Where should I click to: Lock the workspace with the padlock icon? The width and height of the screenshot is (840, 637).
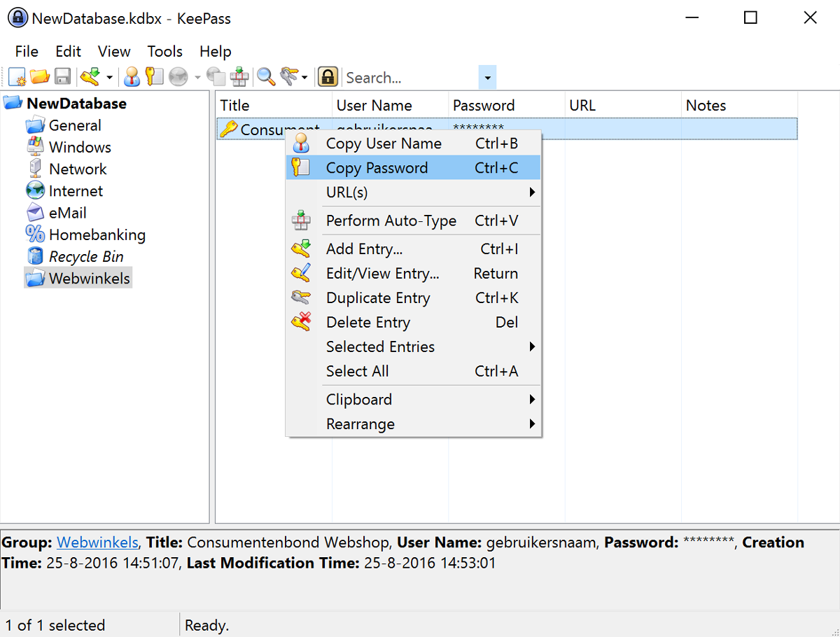[x=328, y=77]
